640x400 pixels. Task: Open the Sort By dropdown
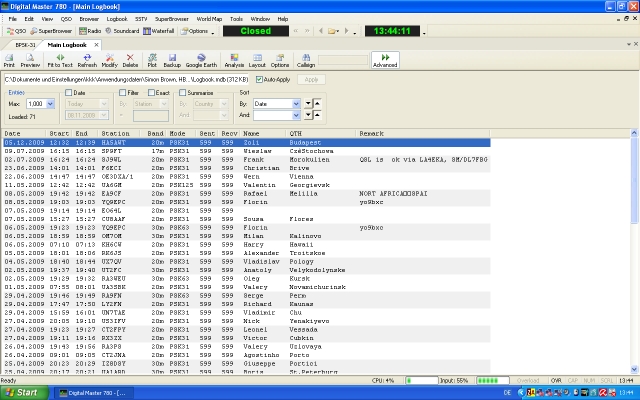coord(296,103)
